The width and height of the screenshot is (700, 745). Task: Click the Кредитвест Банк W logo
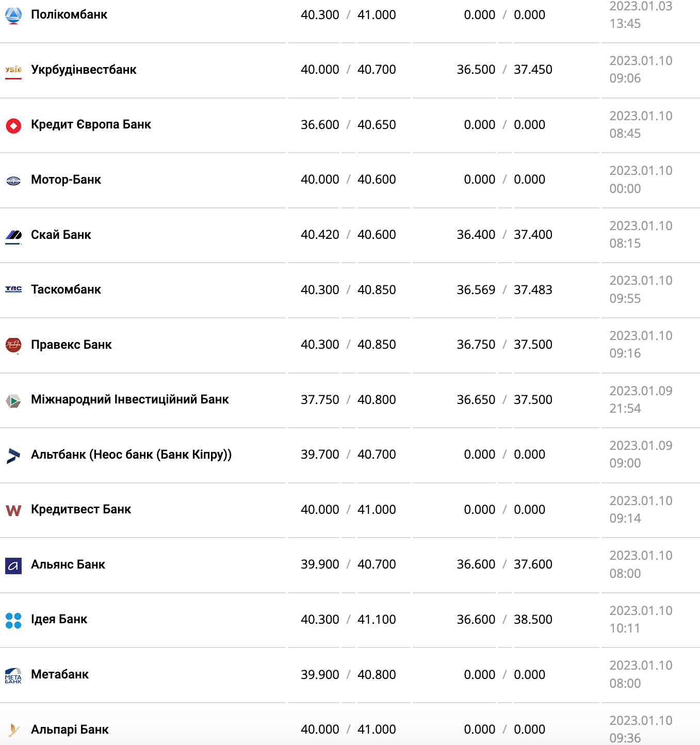(x=13, y=510)
